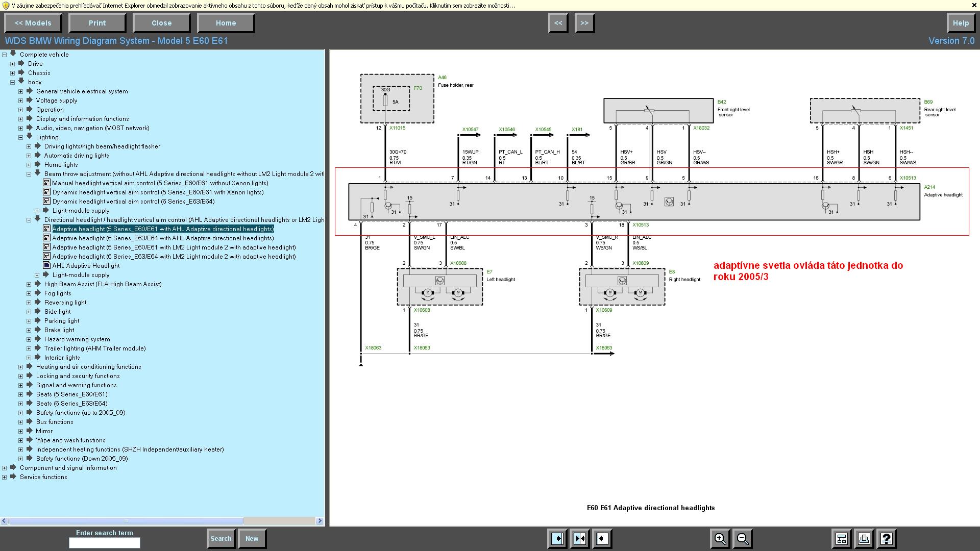Click the zoom out magnifier icon
The height and width of the screenshot is (551, 980).
(743, 539)
